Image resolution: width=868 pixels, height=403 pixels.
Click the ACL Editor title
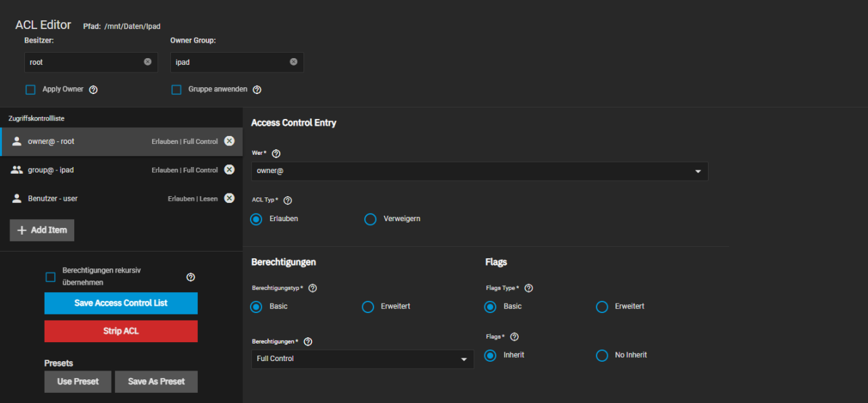click(x=43, y=25)
